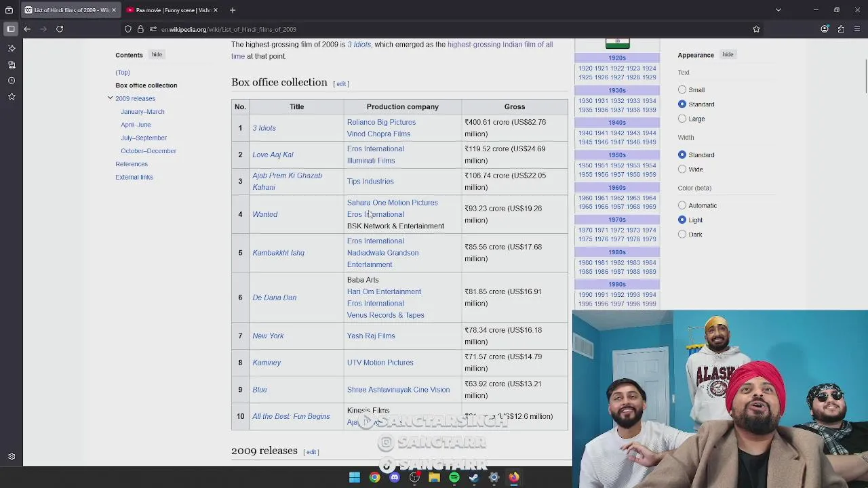
Task: Hide the Appearance panel
Action: [x=728, y=54]
